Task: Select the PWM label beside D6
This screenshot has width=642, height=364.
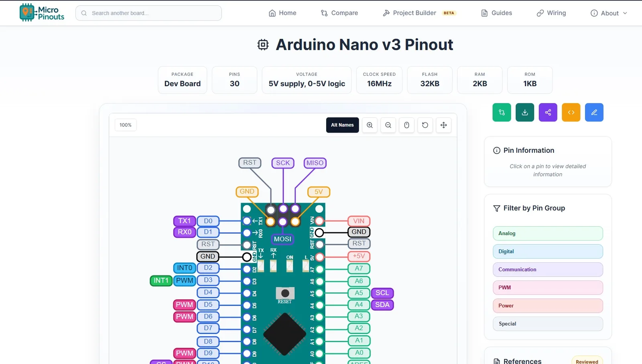Action: [x=185, y=317]
